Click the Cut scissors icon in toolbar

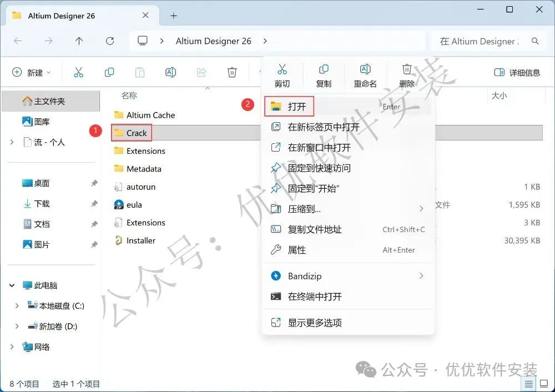pos(79,73)
